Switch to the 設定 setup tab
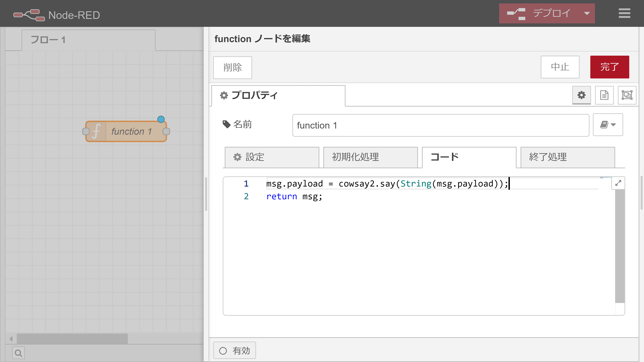Screen dimensions: 644x362 pyautogui.click(x=272, y=157)
